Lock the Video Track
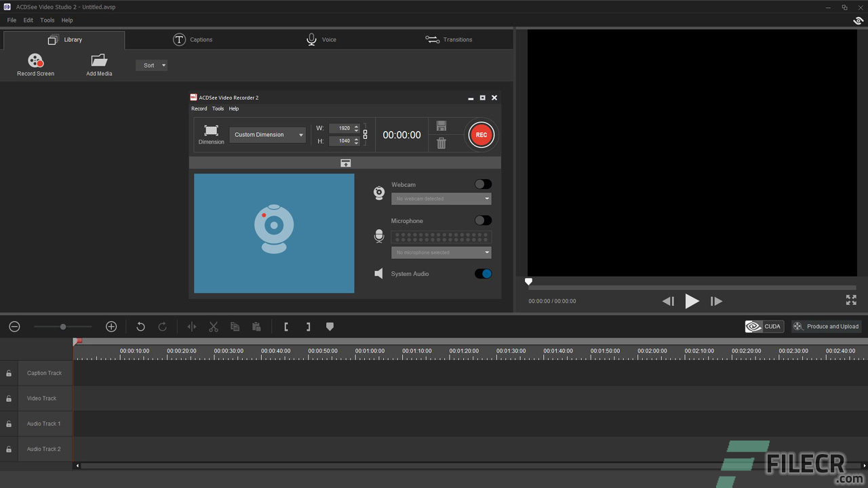 click(9, 399)
